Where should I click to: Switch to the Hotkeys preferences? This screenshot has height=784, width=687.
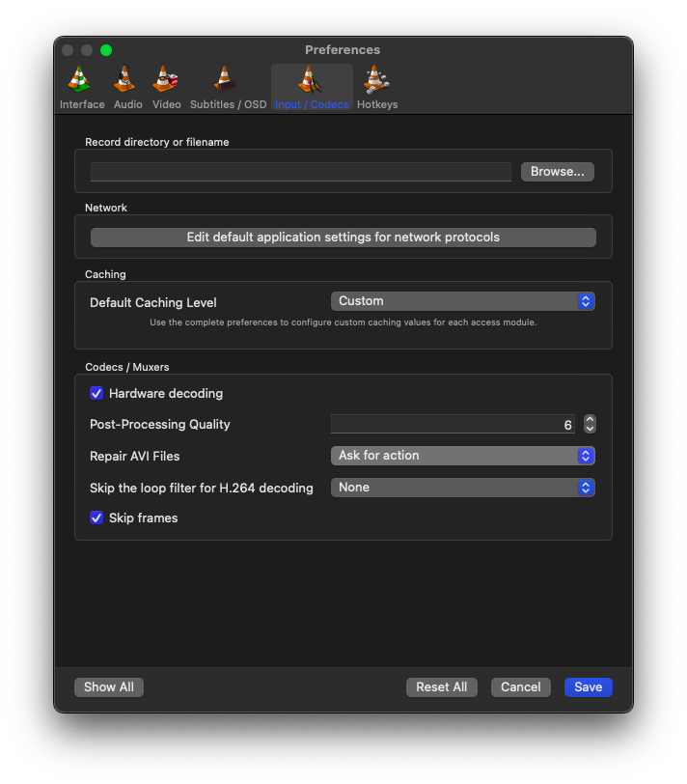pos(377,85)
